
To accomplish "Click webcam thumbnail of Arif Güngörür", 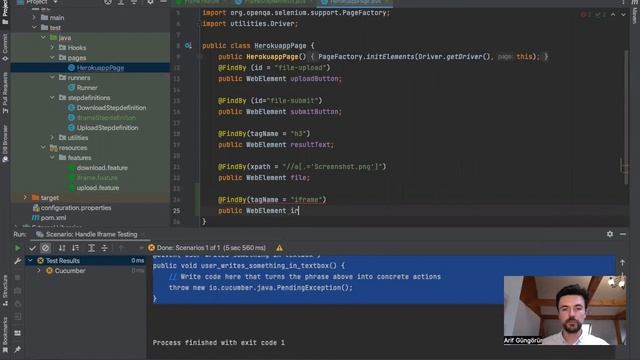I will tap(565, 311).
